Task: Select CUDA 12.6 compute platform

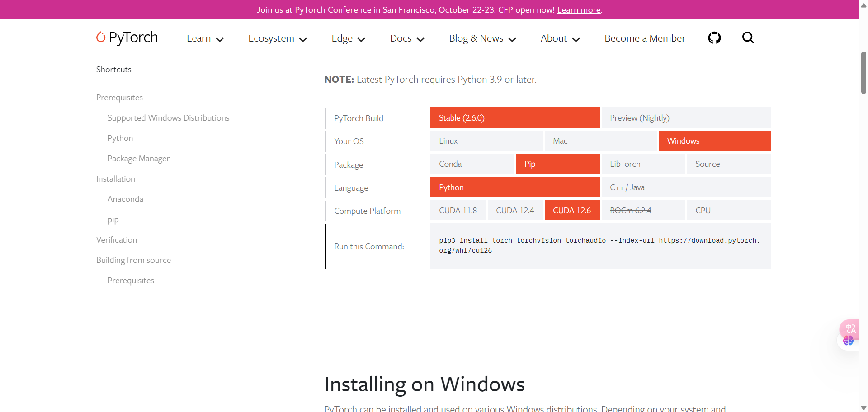Action: pos(572,210)
